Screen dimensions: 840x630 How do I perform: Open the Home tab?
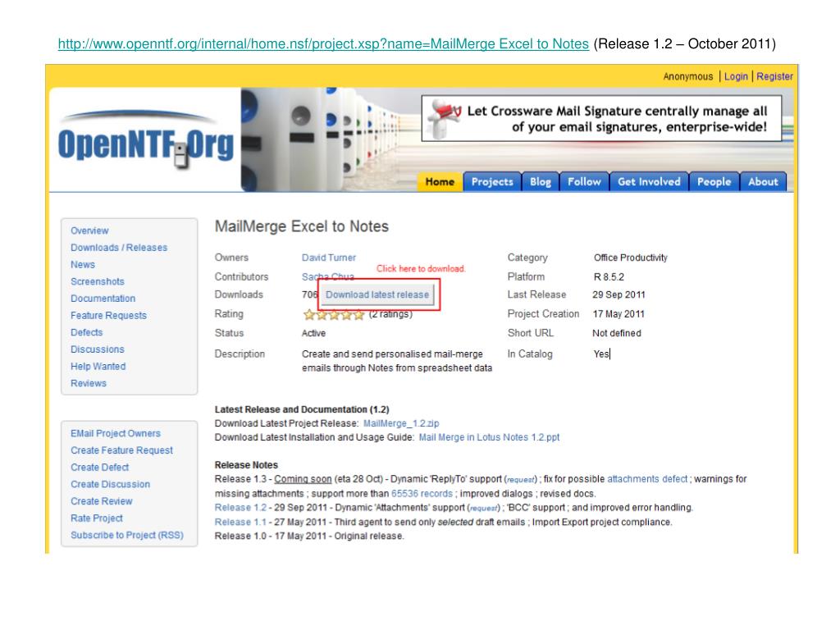pyautogui.click(x=440, y=181)
